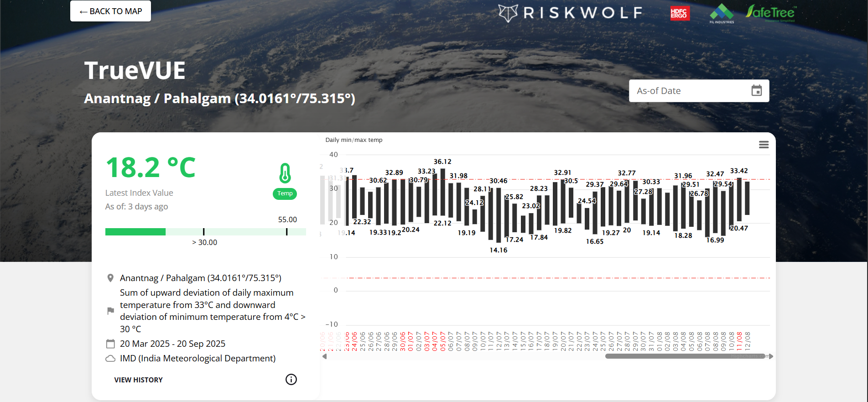Click the chart scrollbar right arrow
The image size is (868, 402).
click(771, 356)
